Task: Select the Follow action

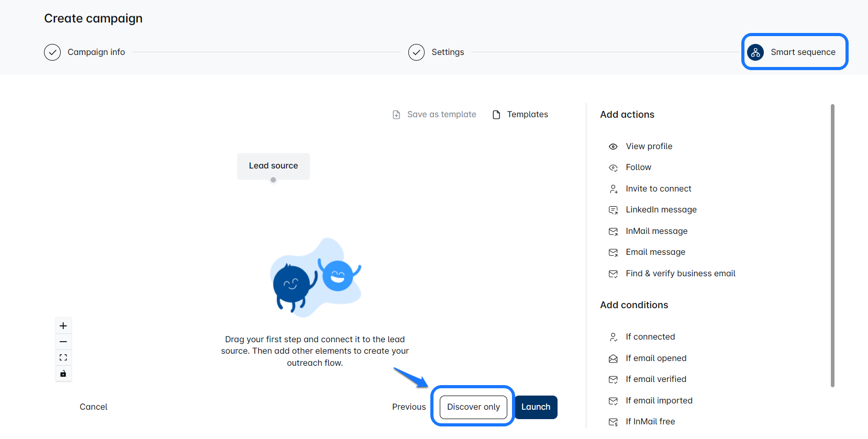Action: (x=638, y=167)
